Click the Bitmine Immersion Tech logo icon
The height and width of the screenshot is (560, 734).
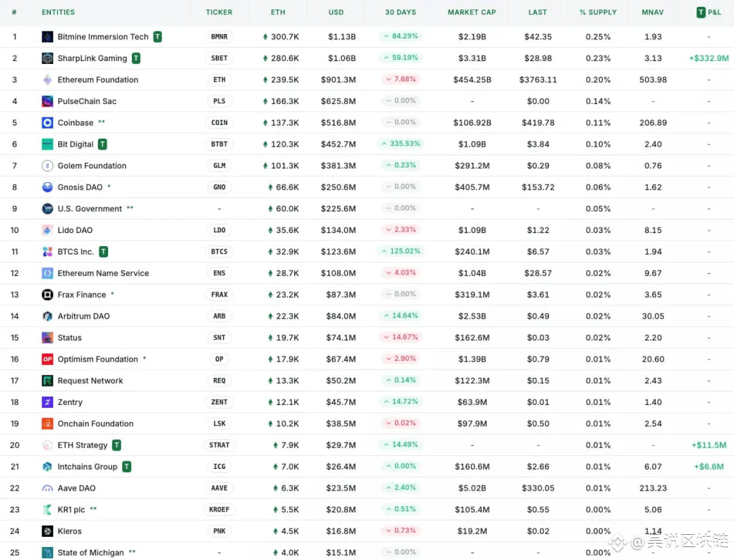click(48, 37)
